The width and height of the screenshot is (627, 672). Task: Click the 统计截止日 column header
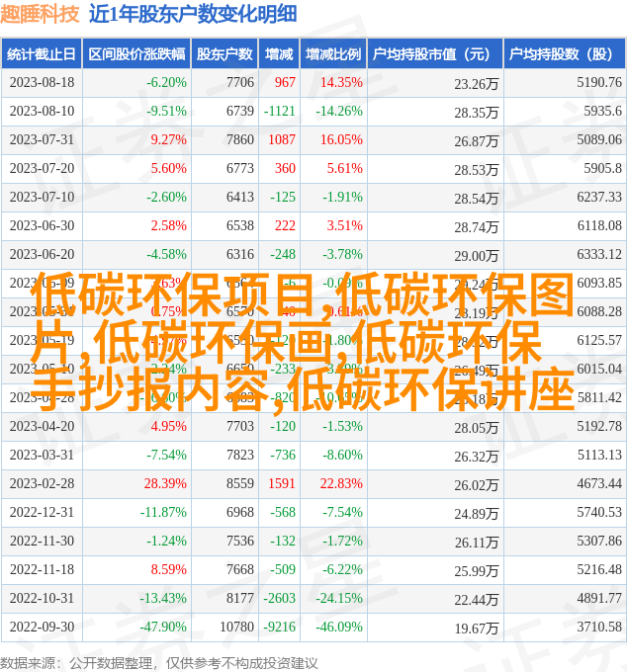tap(42, 54)
